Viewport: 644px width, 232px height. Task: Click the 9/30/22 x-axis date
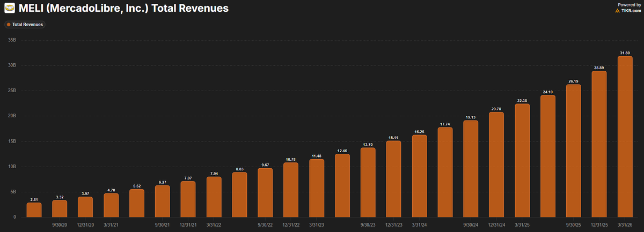tap(265, 226)
